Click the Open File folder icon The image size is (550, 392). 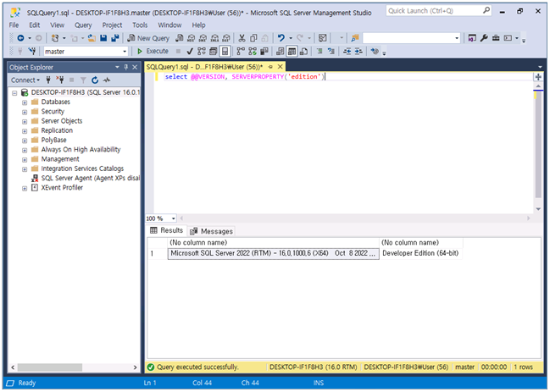pyautogui.click(x=92, y=38)
